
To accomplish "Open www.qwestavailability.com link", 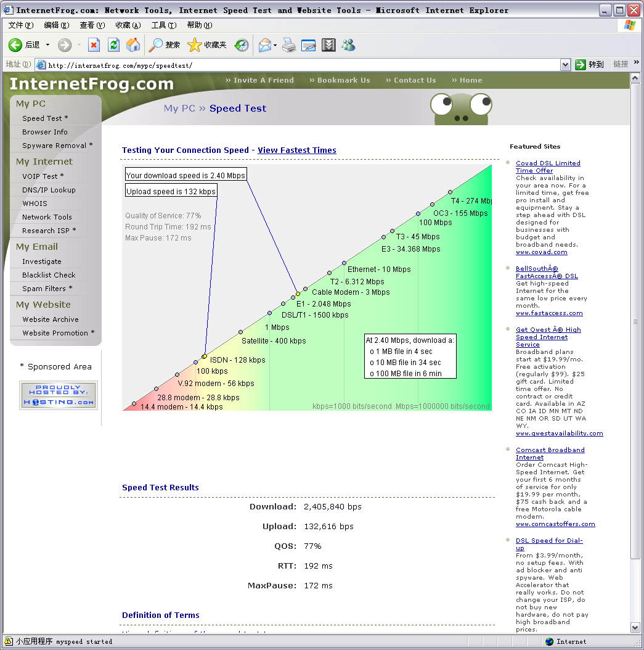I will 559,433.
